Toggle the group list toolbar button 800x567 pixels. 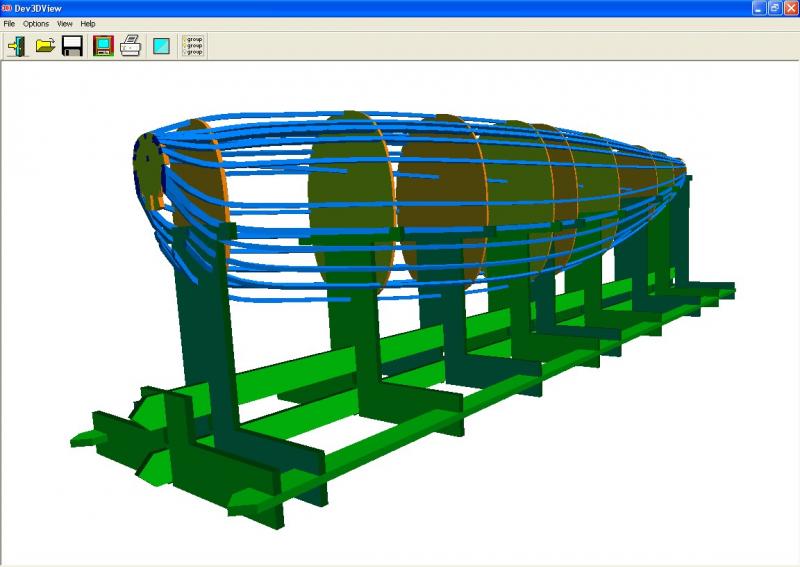(193, 46)
